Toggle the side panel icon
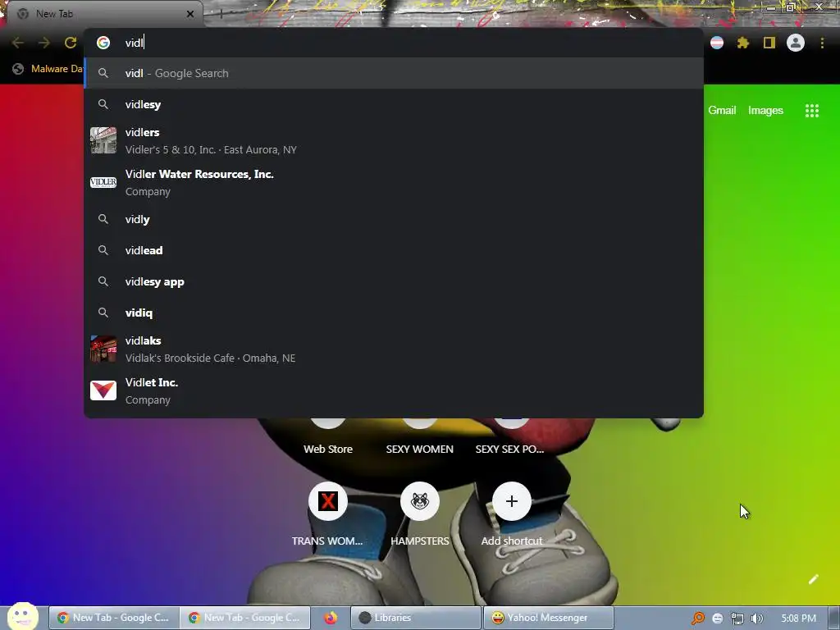This screenshot has width=840, height=630. click(x=769, y=43)
